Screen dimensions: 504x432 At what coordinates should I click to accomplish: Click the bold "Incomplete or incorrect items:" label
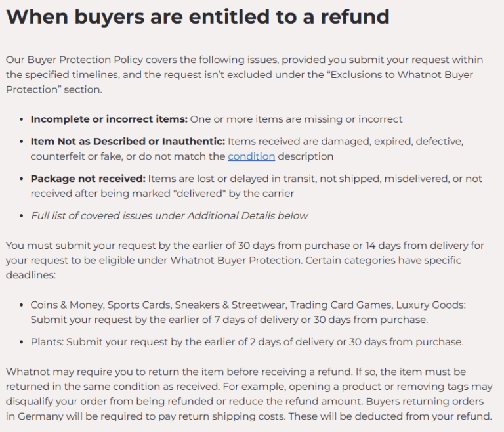[x=109, y=119]
